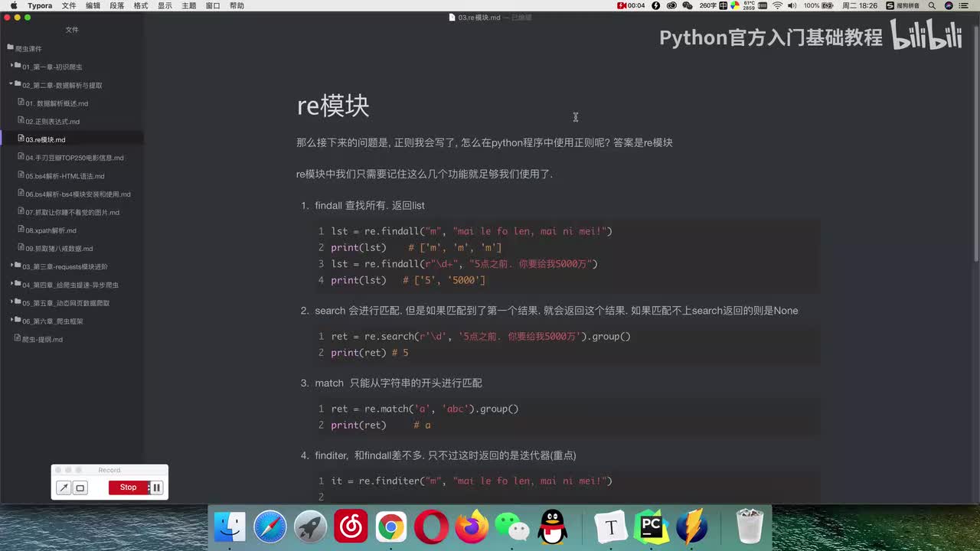Open the 文件 menu
The height and width of the screenshot is (551, 980).
click(69, 5)
